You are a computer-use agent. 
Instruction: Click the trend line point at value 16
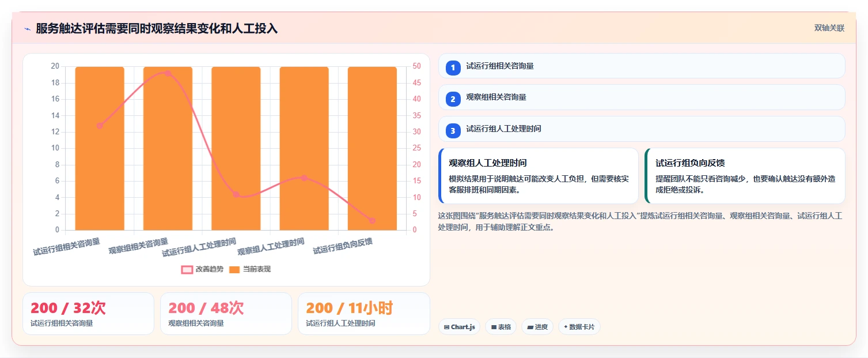click(x=304, y=178)
